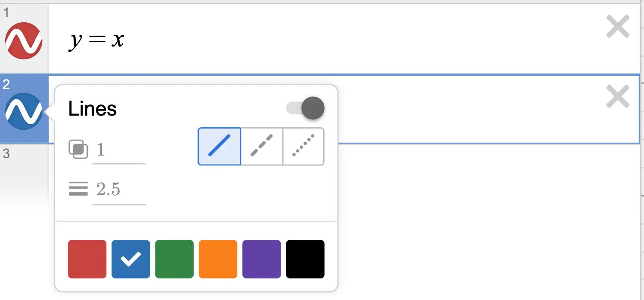The width and height of the screenshot is (644, 300).
Task: Delete expression 1 with its X button
Action: [x=618, y=27]
